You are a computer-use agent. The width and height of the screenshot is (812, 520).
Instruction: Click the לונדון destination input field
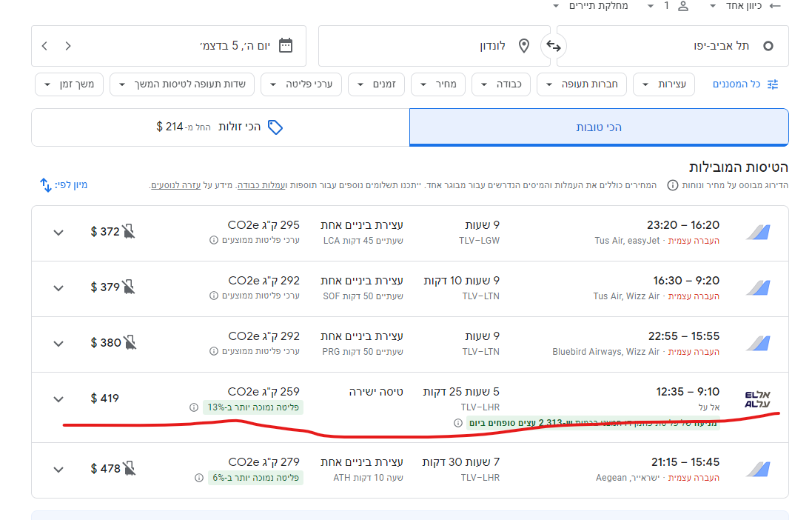[429, 46]
